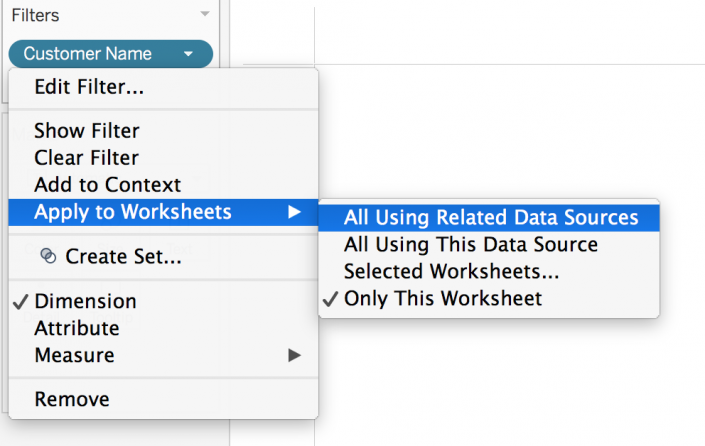Remove the Customer Name filter
The image size is (705, 446).
click(71, 399)
